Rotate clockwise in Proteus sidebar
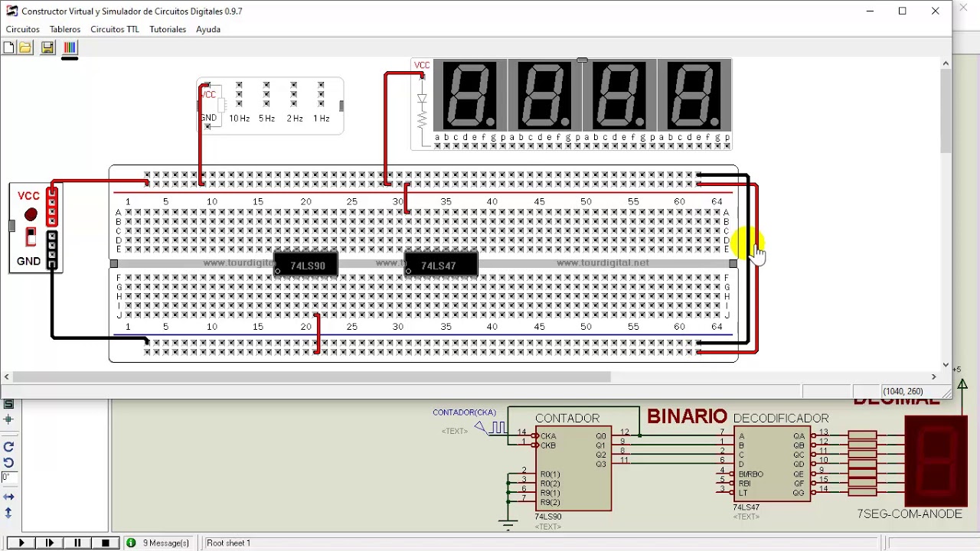 [8, 447]
